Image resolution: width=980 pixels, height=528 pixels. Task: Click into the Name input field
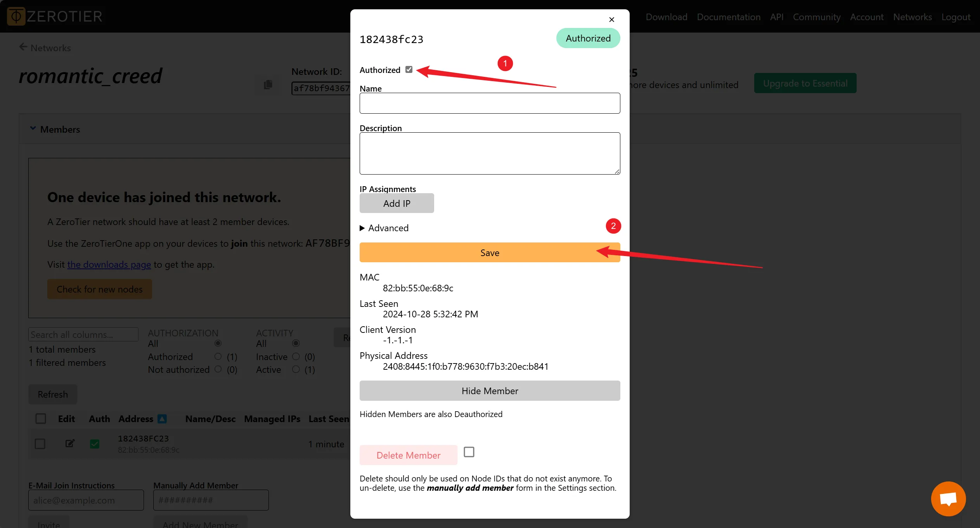pyautogui.click(x=490, y=103)
